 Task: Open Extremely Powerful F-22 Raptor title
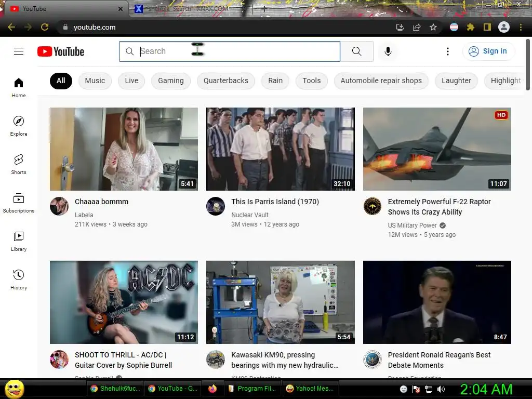439,207
